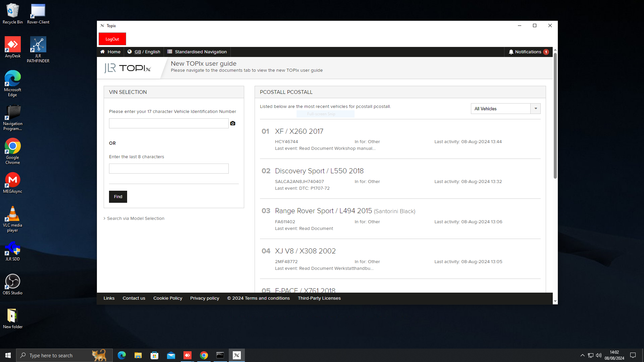Screen dimensions: 644x362
Task: Click the LogOut button
Action: click(x=112, y=39)
